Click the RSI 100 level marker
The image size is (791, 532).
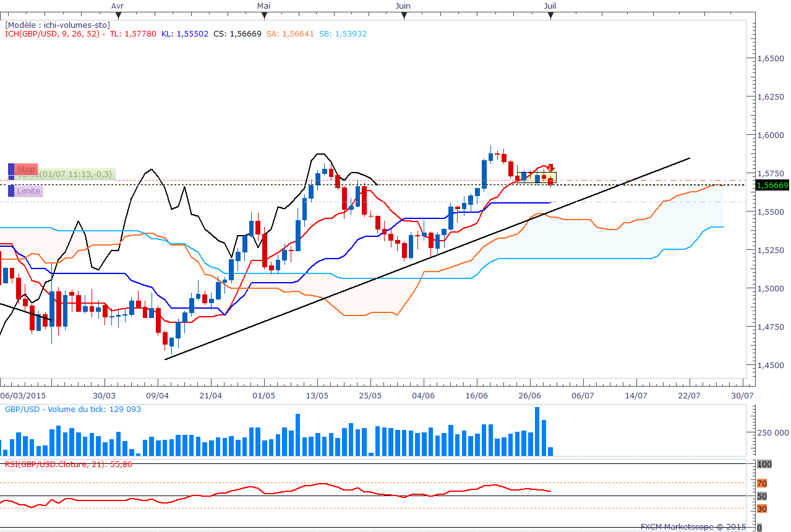[764, 464]
